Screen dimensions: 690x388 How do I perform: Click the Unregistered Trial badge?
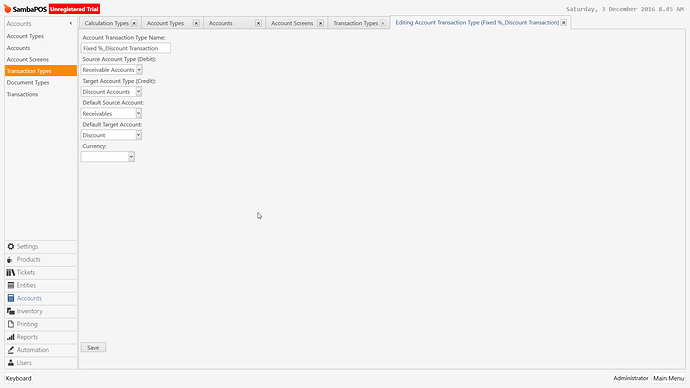[74, 9]
